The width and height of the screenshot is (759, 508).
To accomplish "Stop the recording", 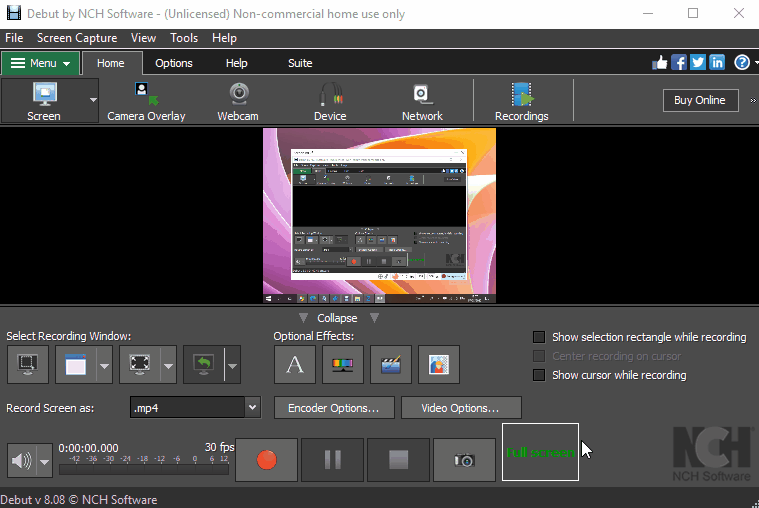I will pos(398,460).
